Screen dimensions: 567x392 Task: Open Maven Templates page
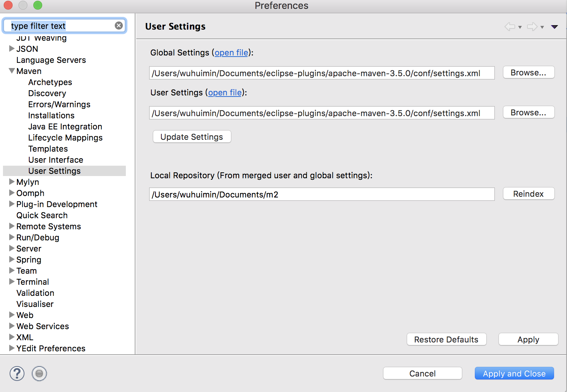tap(48, 149)
